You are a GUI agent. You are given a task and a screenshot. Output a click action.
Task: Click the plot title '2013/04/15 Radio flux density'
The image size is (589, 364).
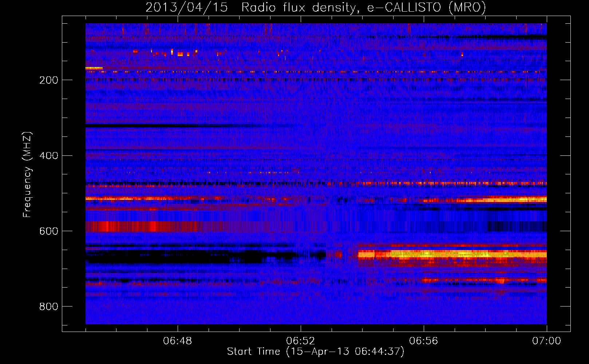pyautogui.click(x=316, y=7)
